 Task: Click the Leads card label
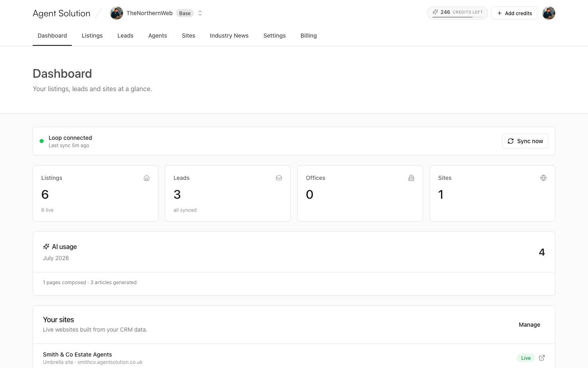click(181, 178)
